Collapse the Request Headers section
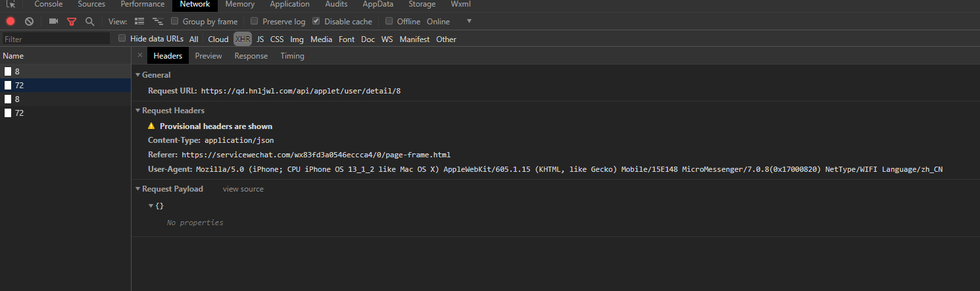The image size is (980, 291). [x=137, y=111]
